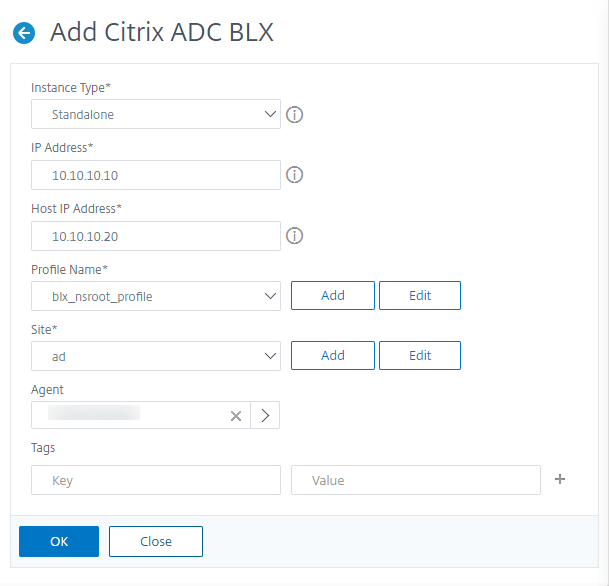Open agent selection with right chevron

265,415
